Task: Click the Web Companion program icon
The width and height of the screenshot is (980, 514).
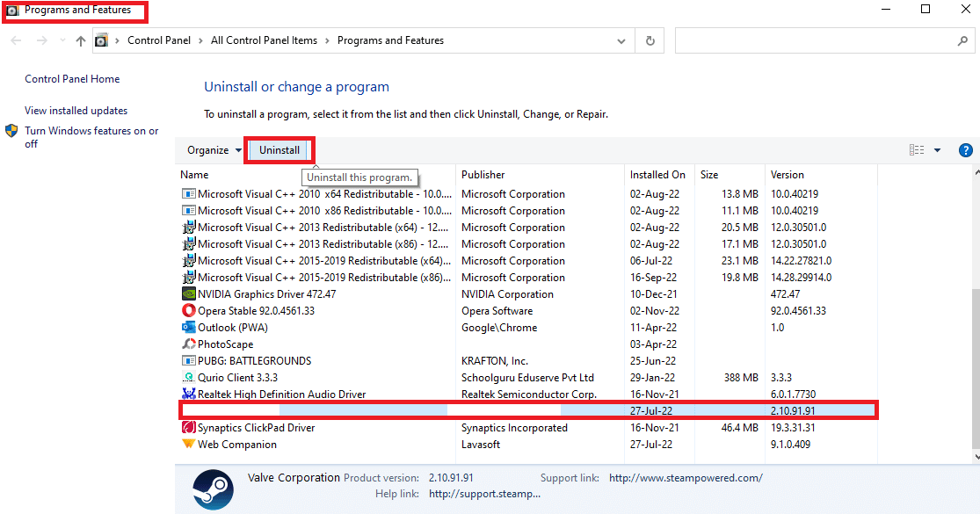Action: pyautogui.click(x=190, y=445)
